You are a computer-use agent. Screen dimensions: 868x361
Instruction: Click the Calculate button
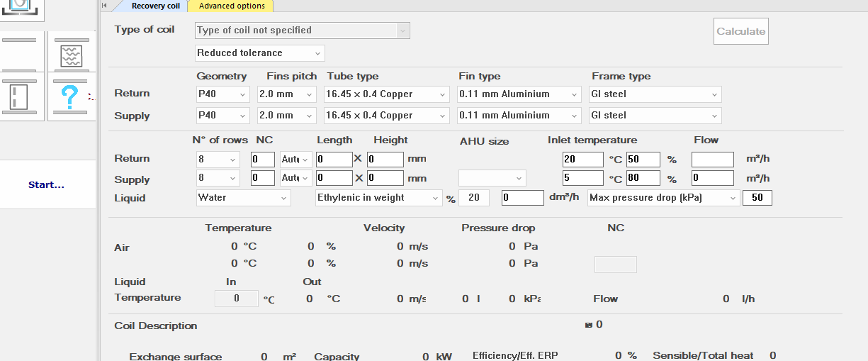point(740,31)
